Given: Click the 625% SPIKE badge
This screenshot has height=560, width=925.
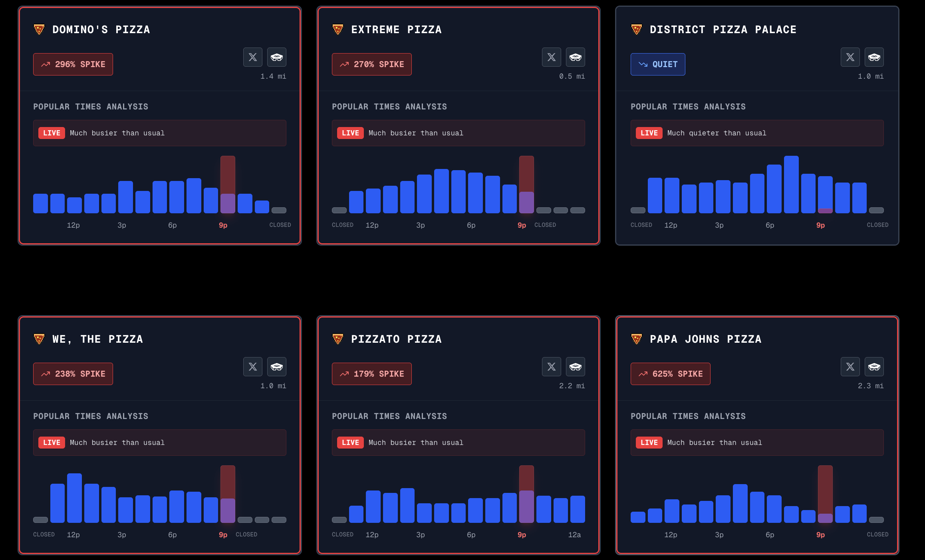Looking at the screenshot, I should tap(670, 374).
